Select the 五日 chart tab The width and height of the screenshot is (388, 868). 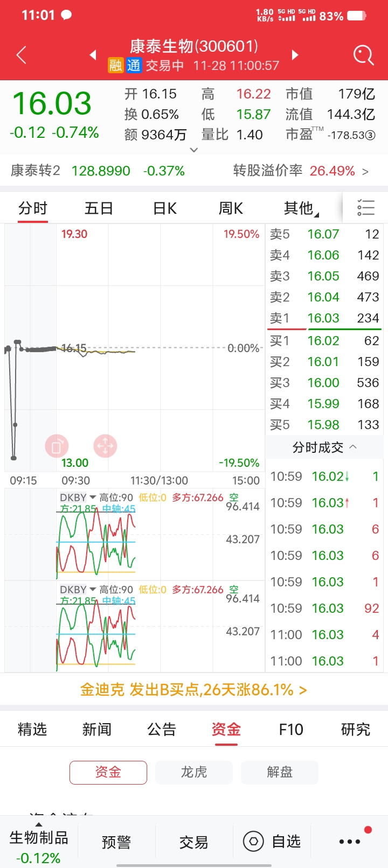(x=99, y=208)
